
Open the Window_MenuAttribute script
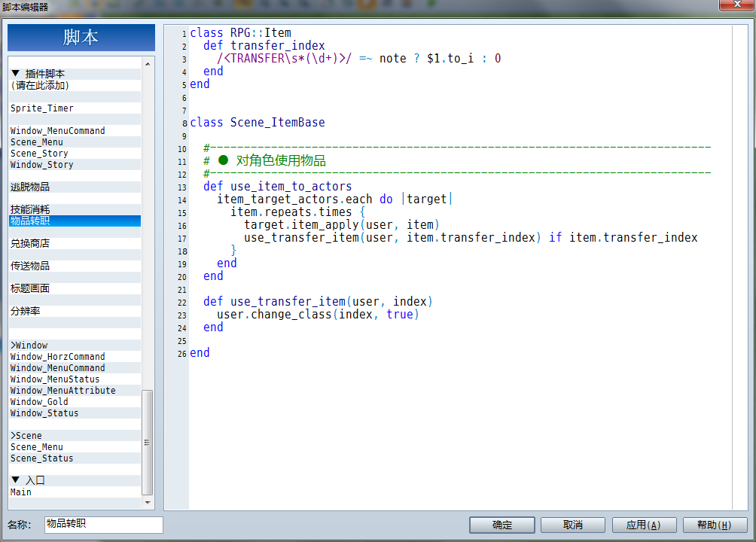75,390
